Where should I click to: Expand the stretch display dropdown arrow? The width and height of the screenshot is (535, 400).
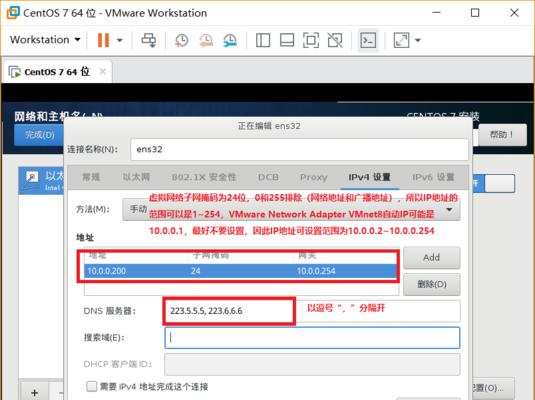(x=418, y=40)
